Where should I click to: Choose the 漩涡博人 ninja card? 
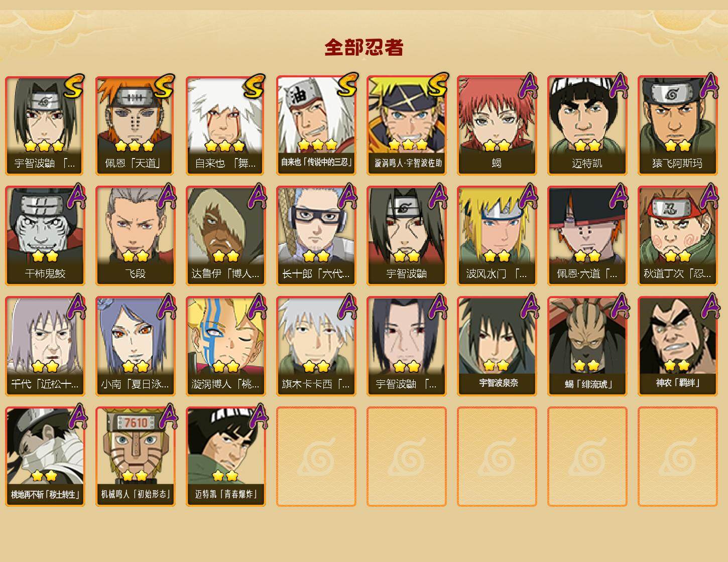click(225, 346)
